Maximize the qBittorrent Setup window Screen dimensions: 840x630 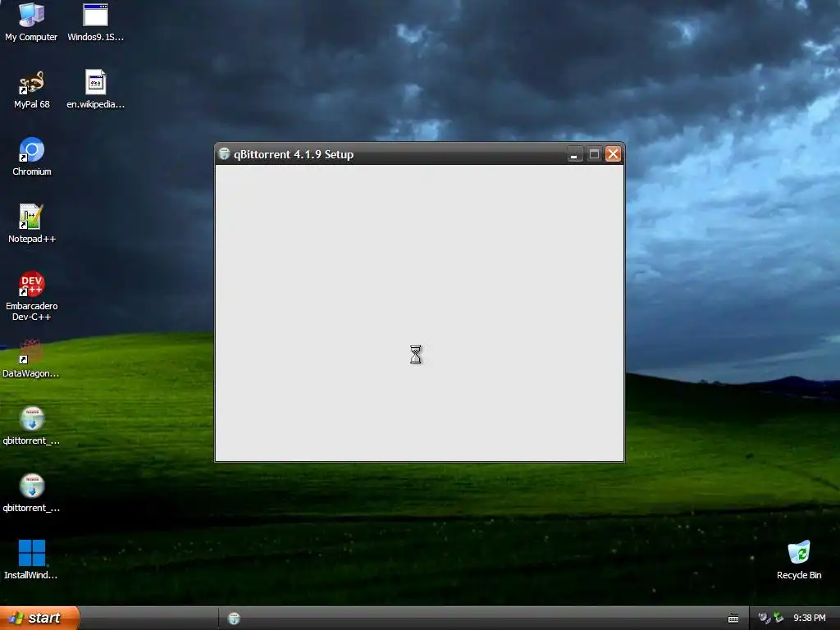coord(594,154)
